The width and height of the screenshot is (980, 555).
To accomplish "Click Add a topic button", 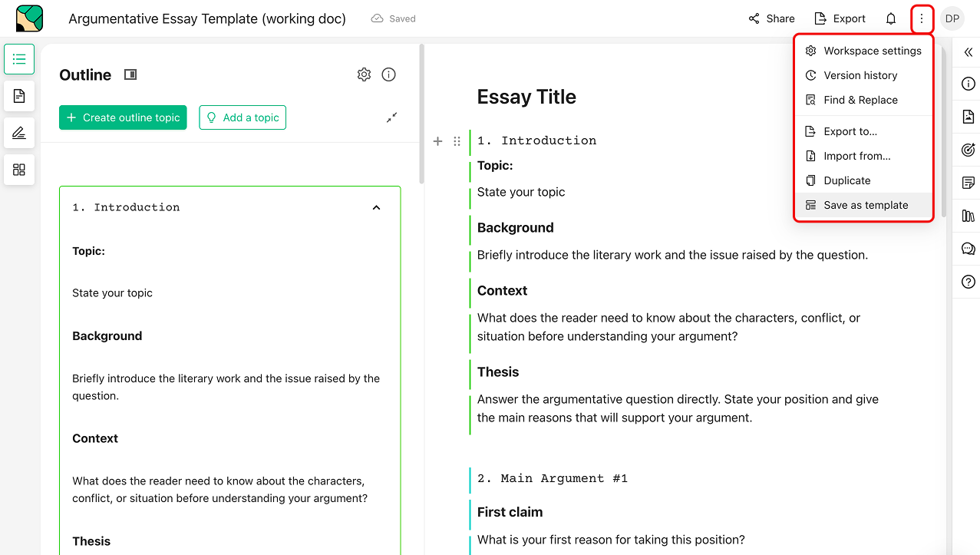I will (x=243, y=117).
